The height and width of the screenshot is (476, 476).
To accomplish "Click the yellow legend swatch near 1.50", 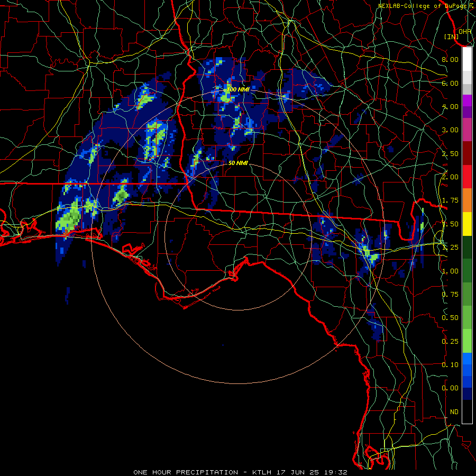I will coord(467,224).
